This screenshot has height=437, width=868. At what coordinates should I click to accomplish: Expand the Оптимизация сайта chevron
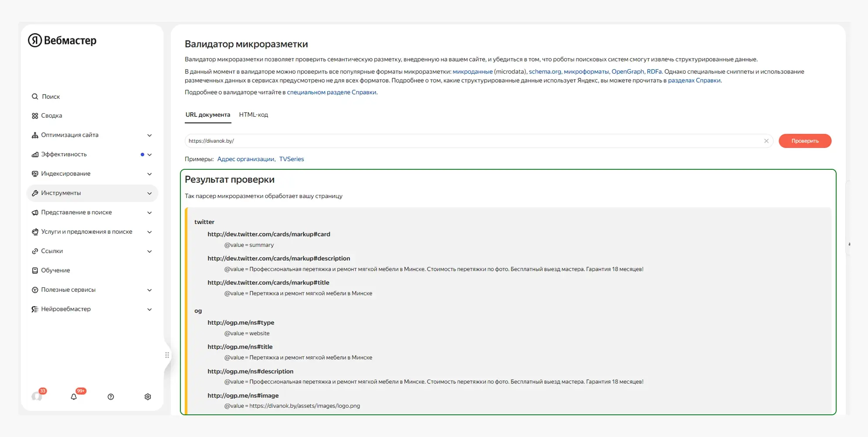tap(149, 135)
